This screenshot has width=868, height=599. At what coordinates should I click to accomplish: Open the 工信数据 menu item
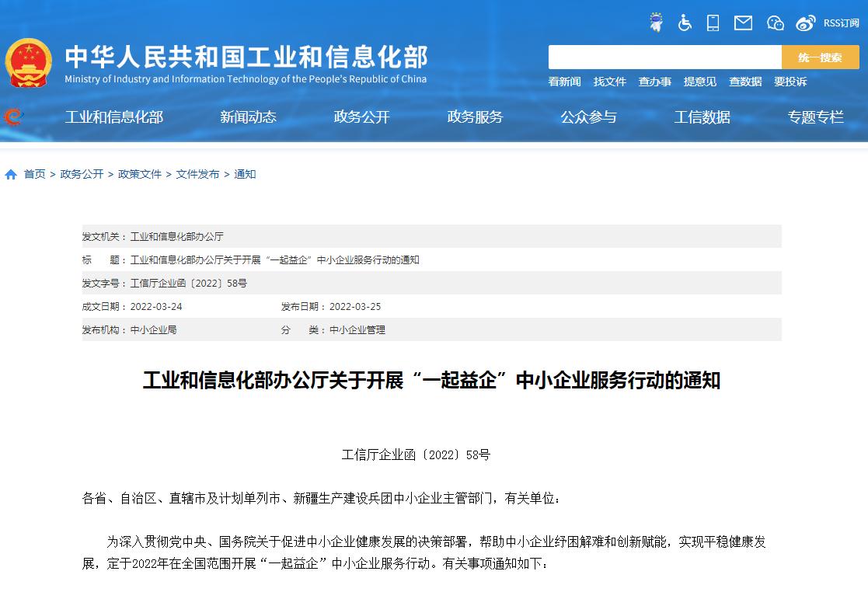[x=702, y=117]
